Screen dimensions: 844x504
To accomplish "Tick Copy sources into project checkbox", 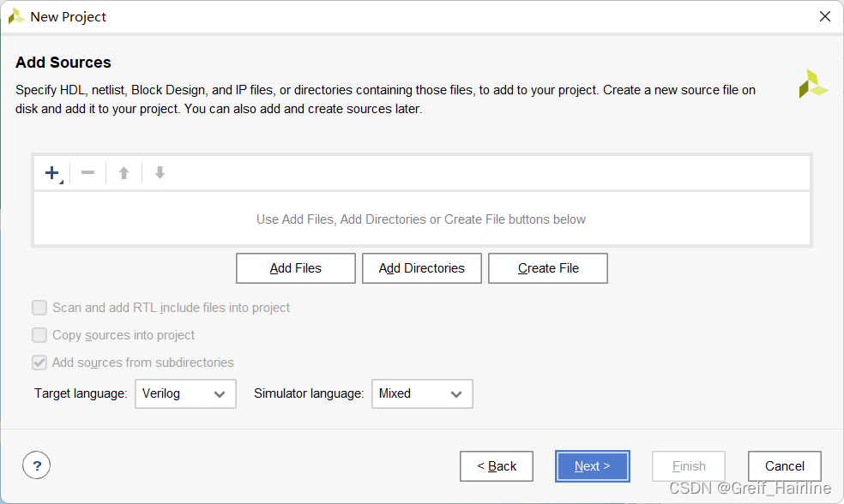I will (39, 335).
